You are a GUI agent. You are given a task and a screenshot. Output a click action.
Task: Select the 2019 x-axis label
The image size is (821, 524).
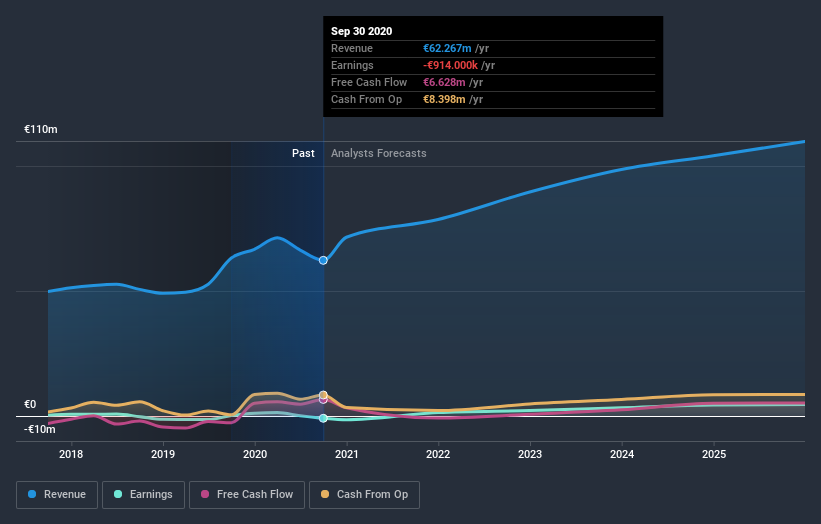point(163,454)
